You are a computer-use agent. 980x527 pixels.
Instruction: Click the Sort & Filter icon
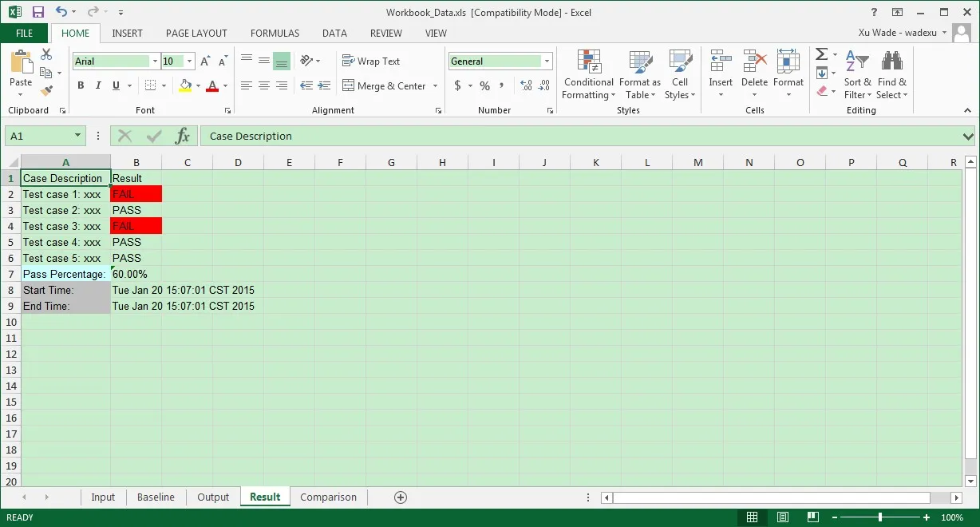tap(857, 62)
